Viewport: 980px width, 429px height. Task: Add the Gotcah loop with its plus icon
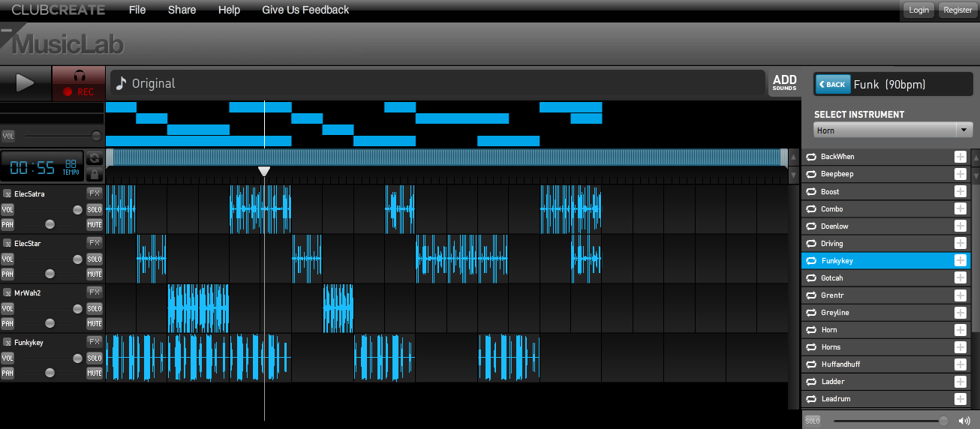[x=960, y=277]
